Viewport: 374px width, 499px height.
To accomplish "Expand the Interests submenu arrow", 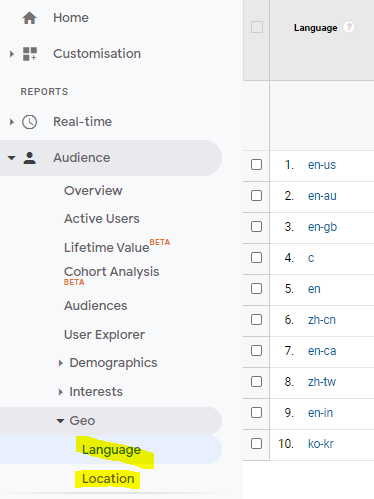I will [60, 392].
